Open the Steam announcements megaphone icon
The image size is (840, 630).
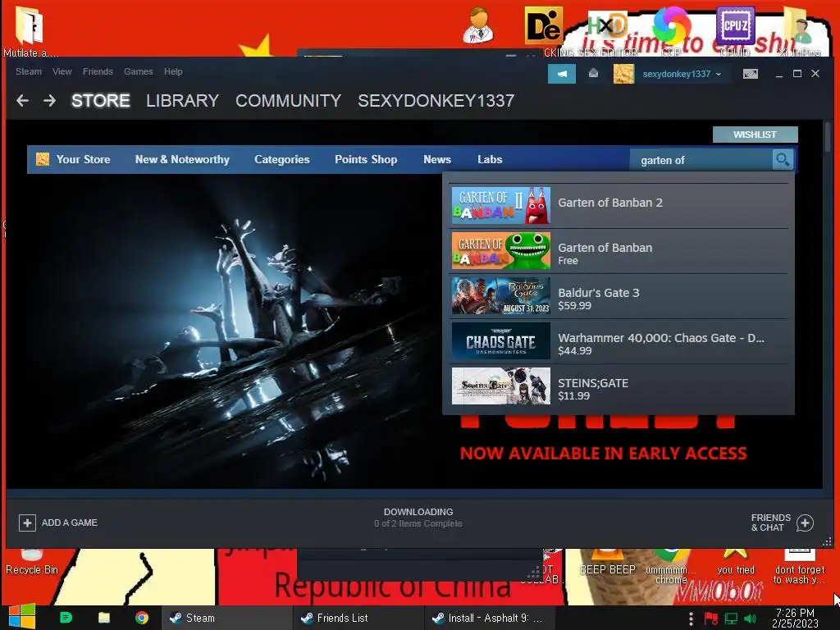pos(561,74)
